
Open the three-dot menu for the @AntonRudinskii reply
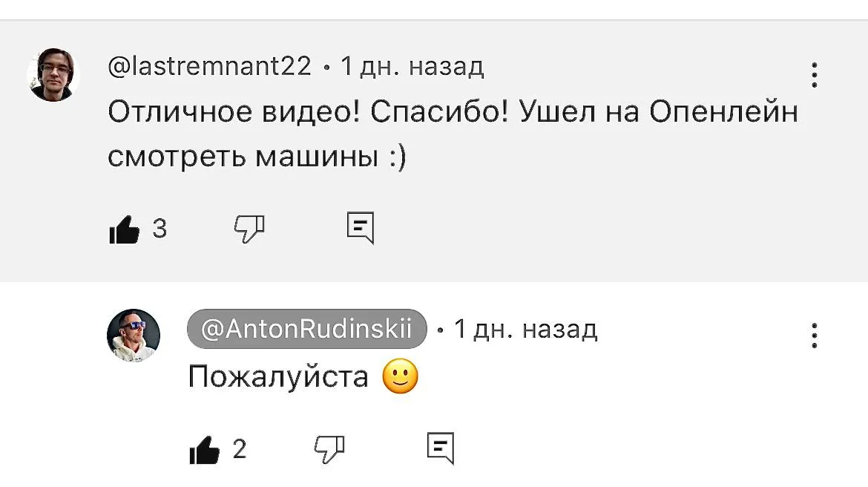pyautogui.click(x=815, y=336)
